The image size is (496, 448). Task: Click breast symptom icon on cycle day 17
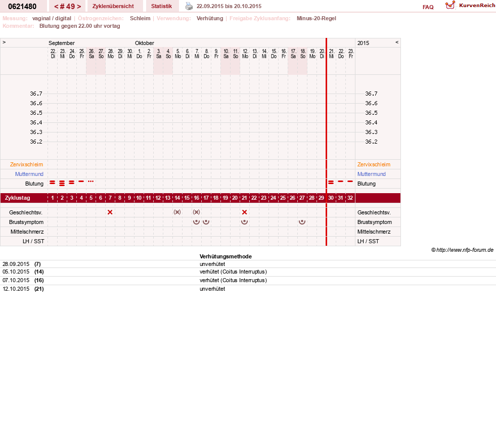click(x=206, y=222)
